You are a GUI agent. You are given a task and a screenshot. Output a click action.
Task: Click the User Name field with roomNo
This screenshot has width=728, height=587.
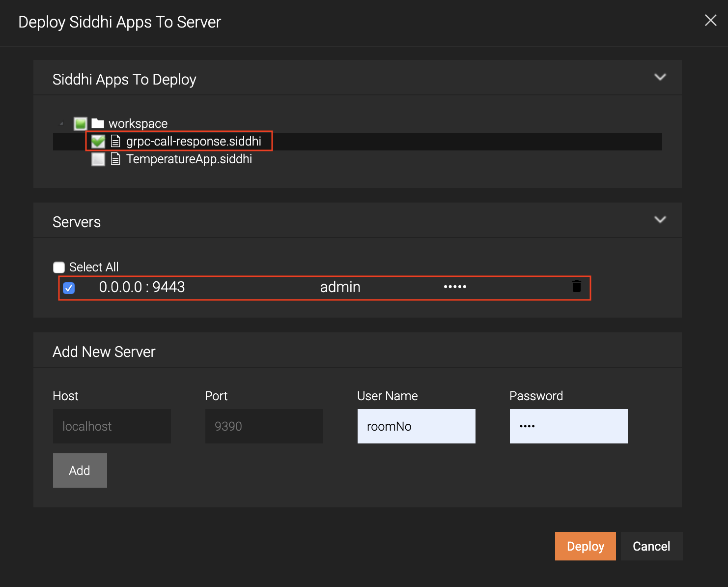coord(417,426)
